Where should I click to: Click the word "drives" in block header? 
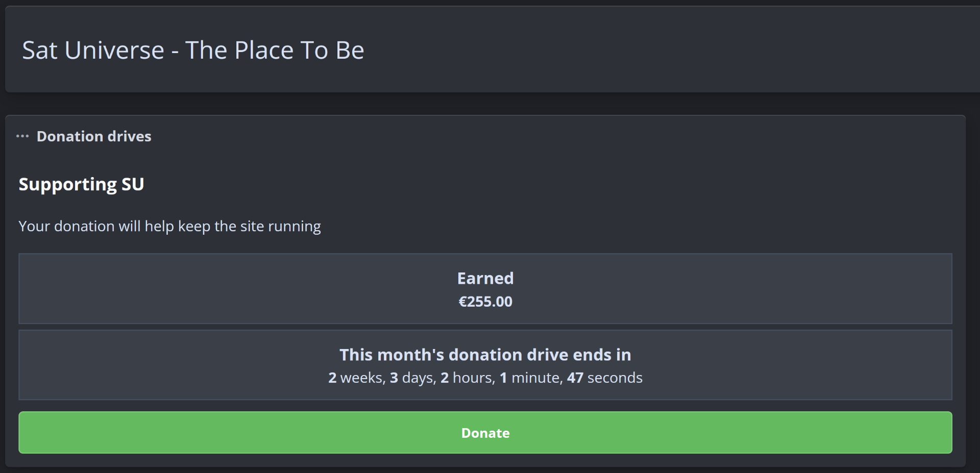129,136
